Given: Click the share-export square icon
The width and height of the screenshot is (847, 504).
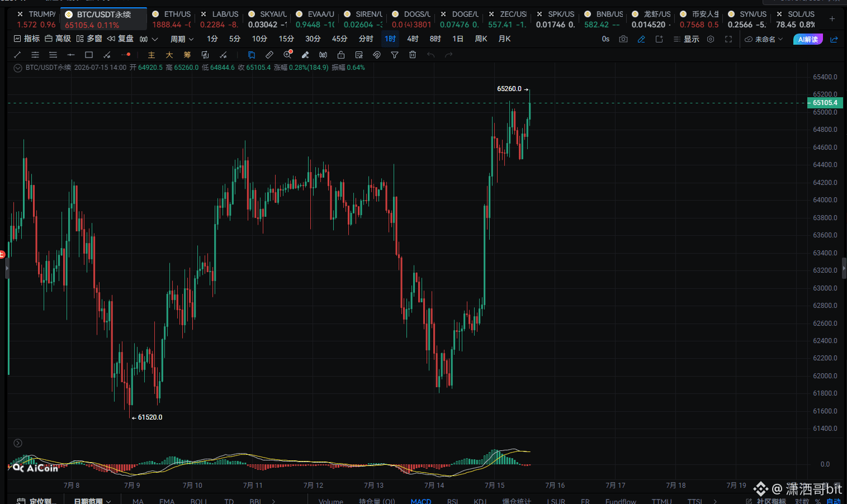Looking at the screenshot, I should (659, 39).
